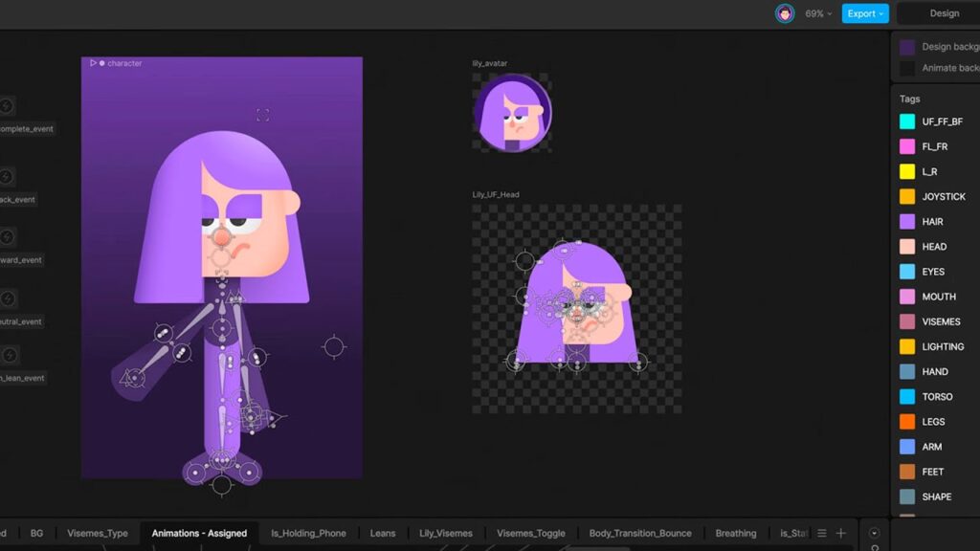Click the Design background color swatch
This screenshot has width=980, height=551.
[x=907, y=47]
